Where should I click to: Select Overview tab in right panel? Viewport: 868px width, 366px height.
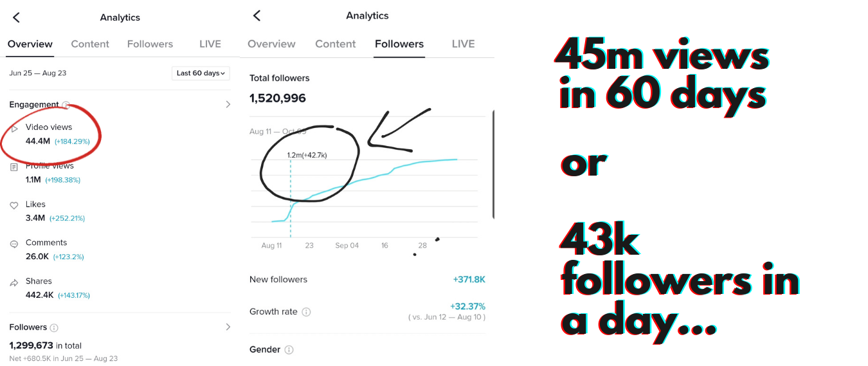point(271,44)
